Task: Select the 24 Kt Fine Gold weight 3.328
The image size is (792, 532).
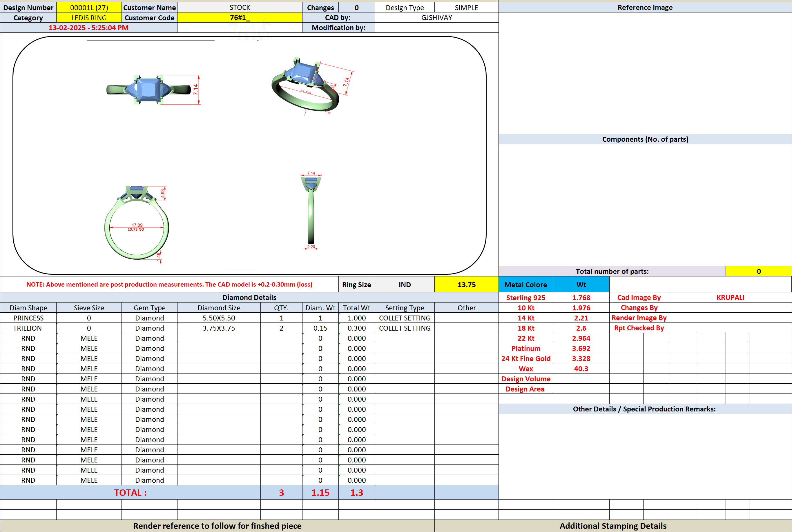Action: pyautogui.click(x=581, y=359)
